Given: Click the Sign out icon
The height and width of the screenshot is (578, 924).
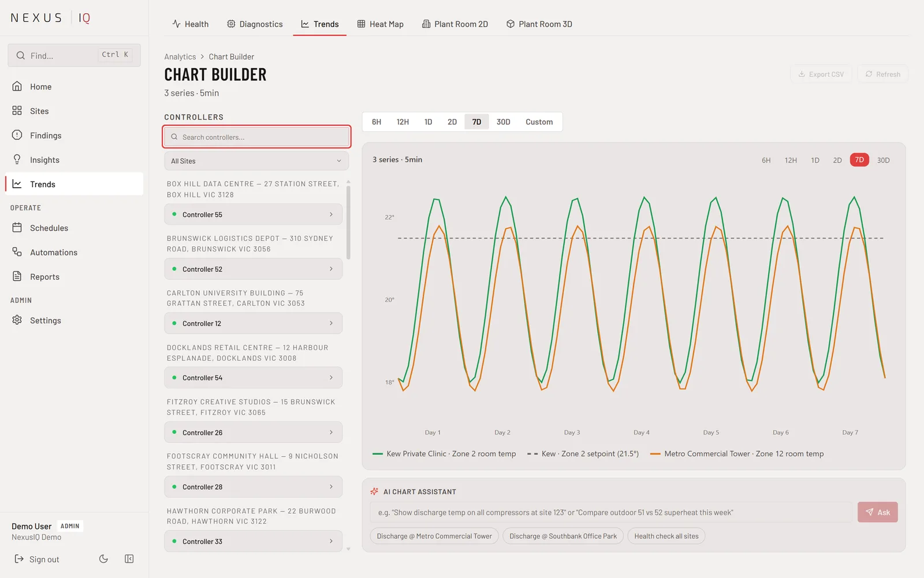Looking at the screenshot, I should coord(19,559).
